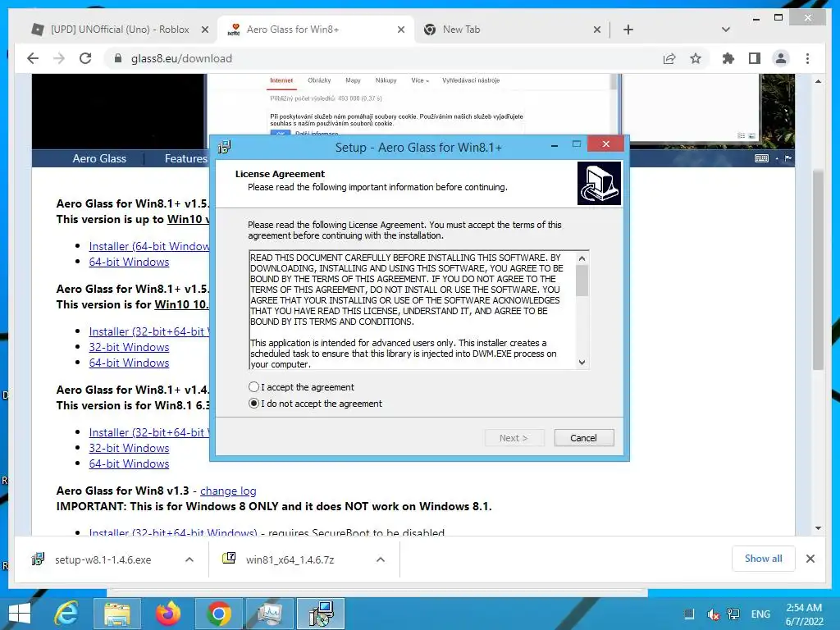Image resolution: width=840 pixels, height=630 pixels.
Task: Launch Internet Explorer from the taskbar
Action: pyautogui.click(x=66, y=614)
